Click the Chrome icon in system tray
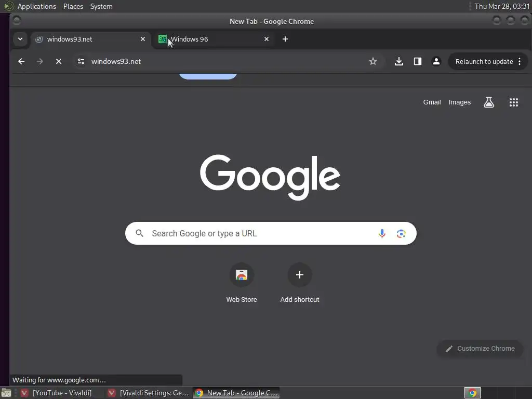This screenshot has height=399, width=532. [472, 393]
